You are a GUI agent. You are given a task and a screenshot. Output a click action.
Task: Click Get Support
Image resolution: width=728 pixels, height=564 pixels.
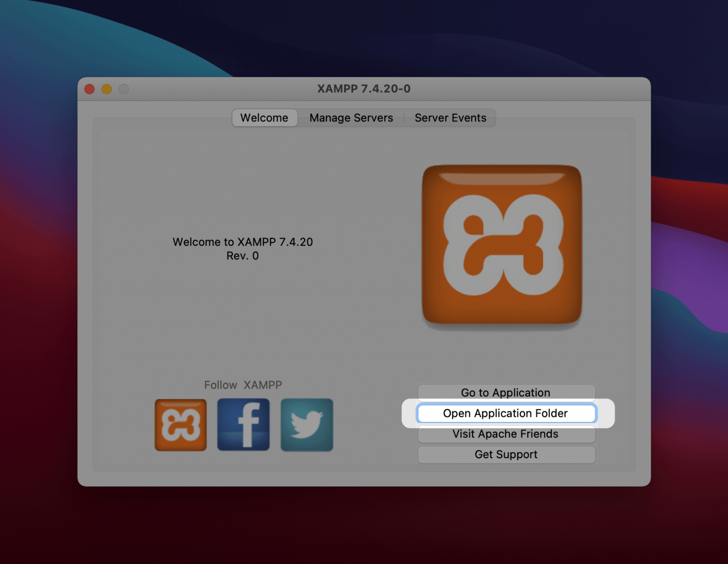(x=505, y=454)
